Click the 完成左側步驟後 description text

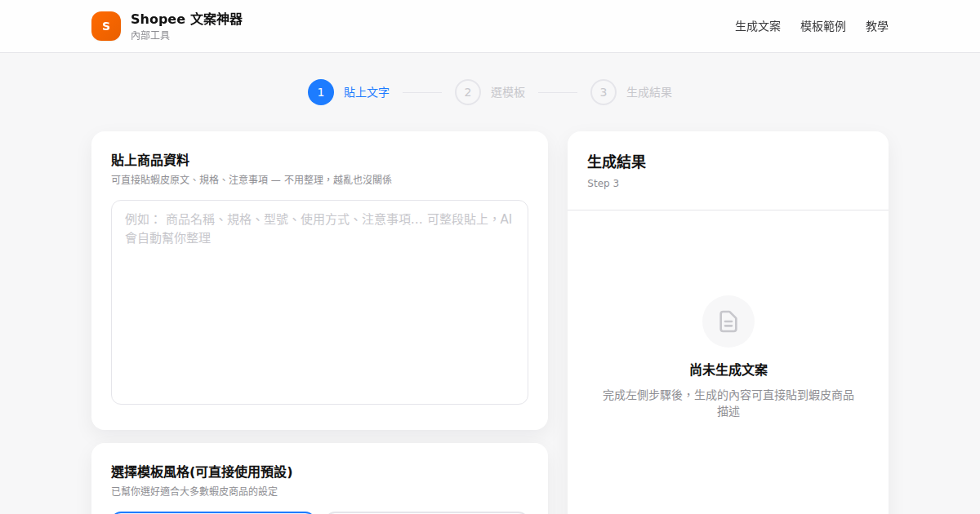(728, 403)
